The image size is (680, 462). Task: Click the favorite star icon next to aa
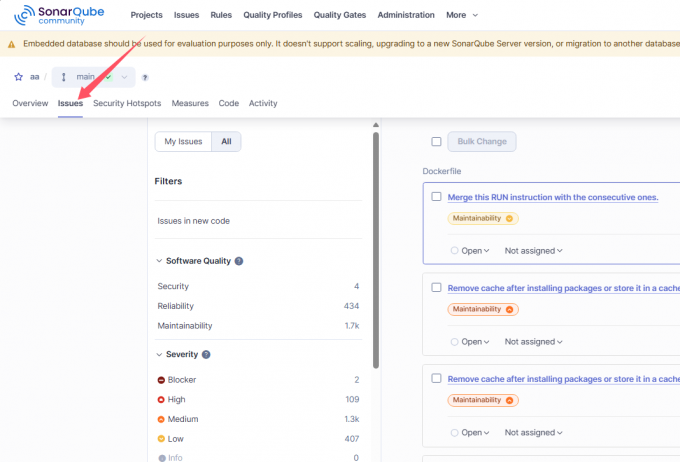pyautogui.click(x=18, y=77)
